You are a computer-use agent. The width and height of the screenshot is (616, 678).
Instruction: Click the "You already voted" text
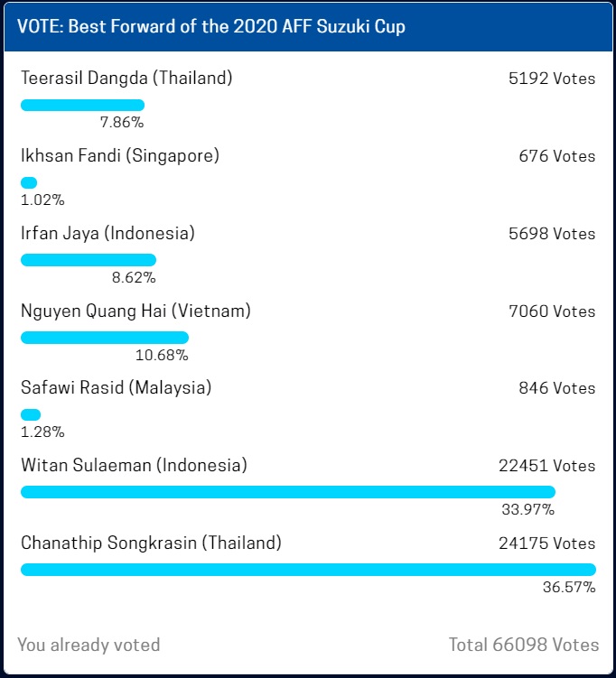pyautogui.click(x=89, y=645)
